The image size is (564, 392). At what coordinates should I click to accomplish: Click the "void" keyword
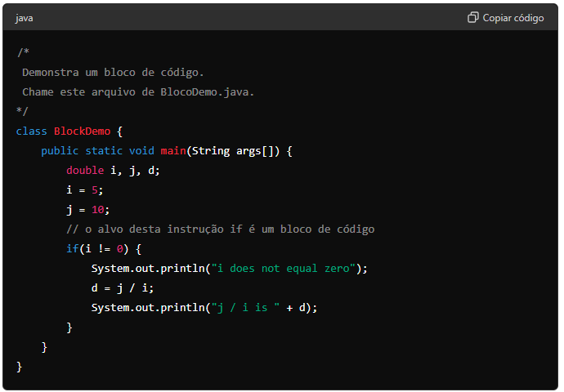pyautogui.click(x=141, y=150)
